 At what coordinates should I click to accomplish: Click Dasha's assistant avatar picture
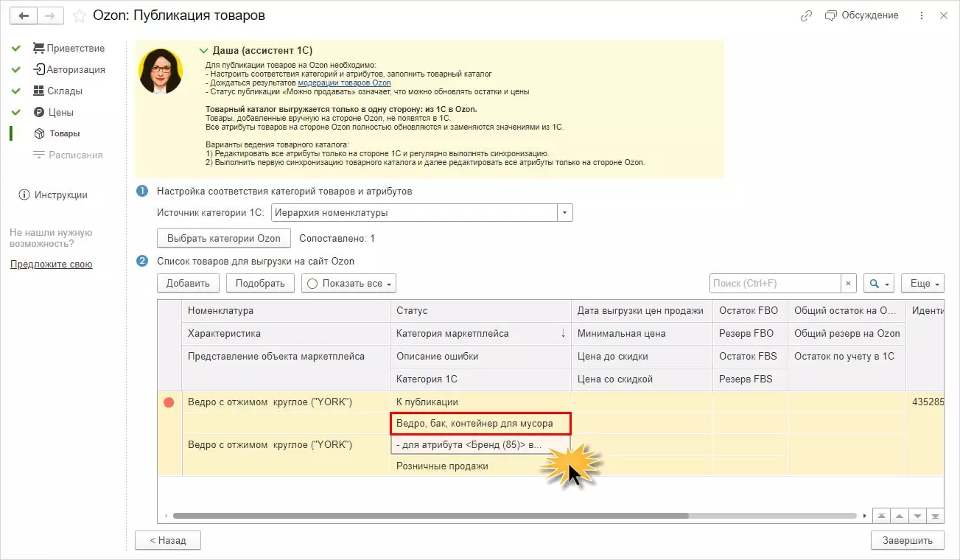(x=161, y=71)
